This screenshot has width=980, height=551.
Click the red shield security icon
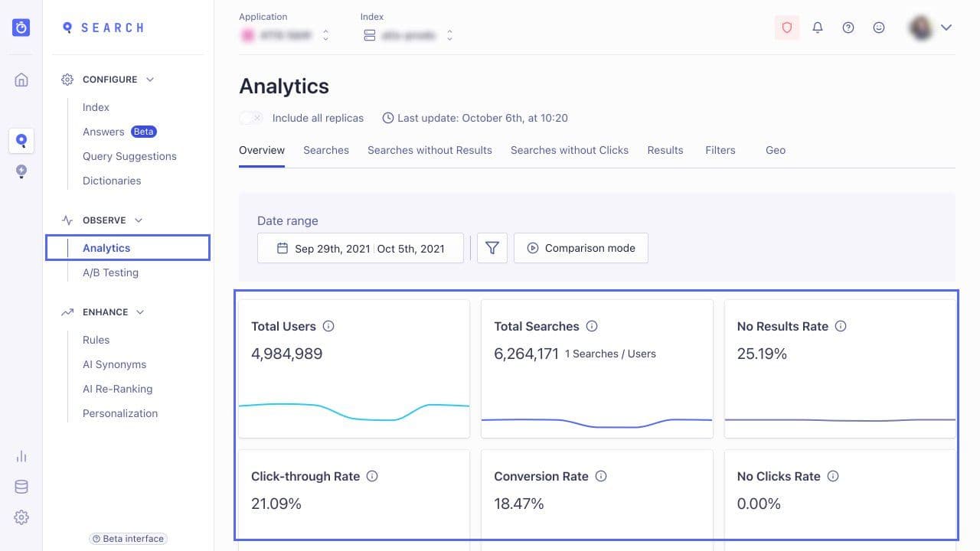pyautogui.click(x=787, y=28)
